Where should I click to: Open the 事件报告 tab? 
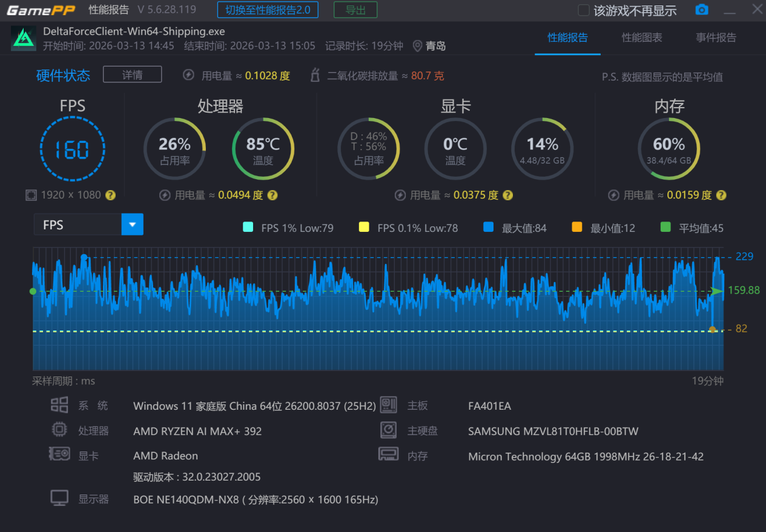point(716,38)
